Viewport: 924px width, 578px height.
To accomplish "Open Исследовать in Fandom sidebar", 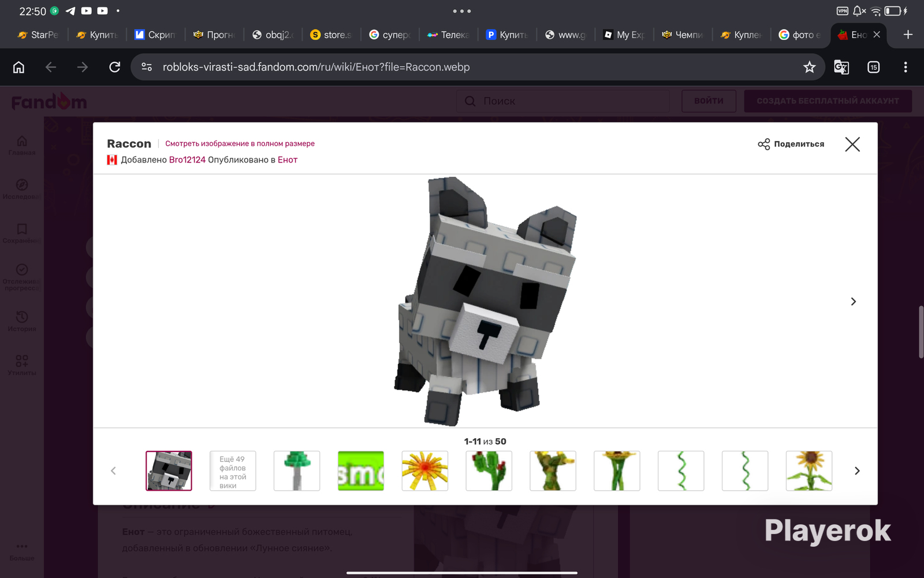I will [22, 189].
